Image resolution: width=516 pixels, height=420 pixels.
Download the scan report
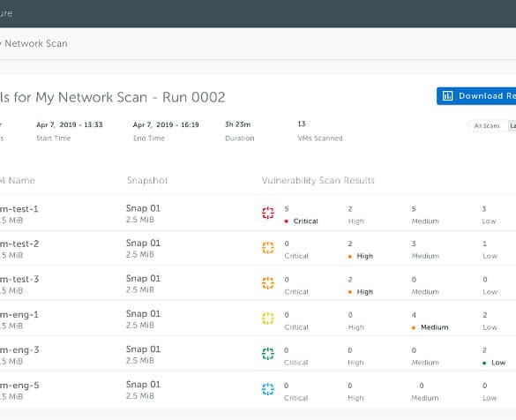click(x=476, y=96)
